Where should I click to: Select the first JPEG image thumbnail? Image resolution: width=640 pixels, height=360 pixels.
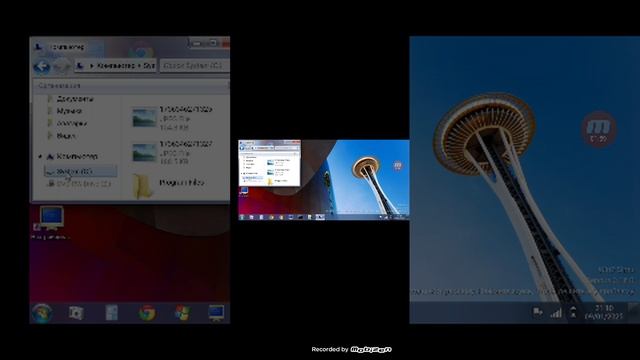click(x=144, y=118)
